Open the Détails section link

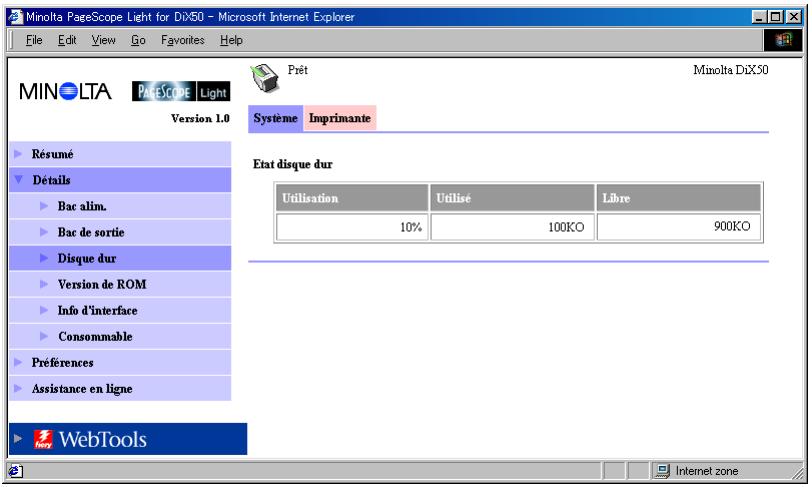click(x=51, y=180)
